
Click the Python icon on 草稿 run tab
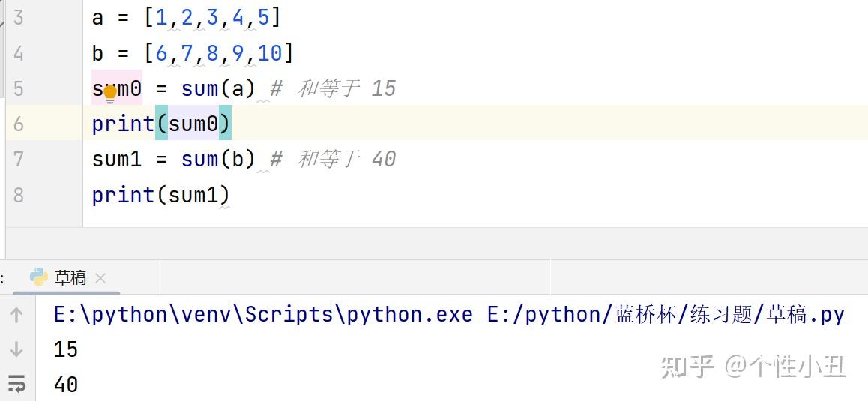(x=38, y=277)
